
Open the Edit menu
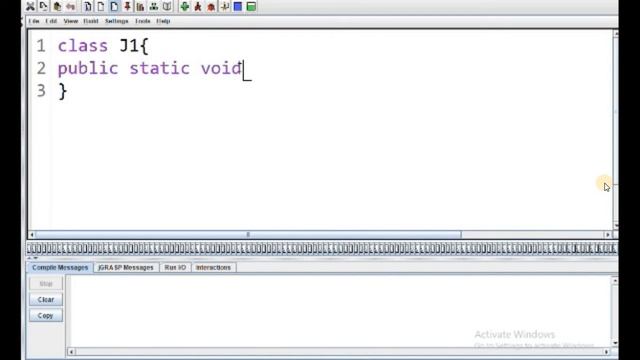51,21
